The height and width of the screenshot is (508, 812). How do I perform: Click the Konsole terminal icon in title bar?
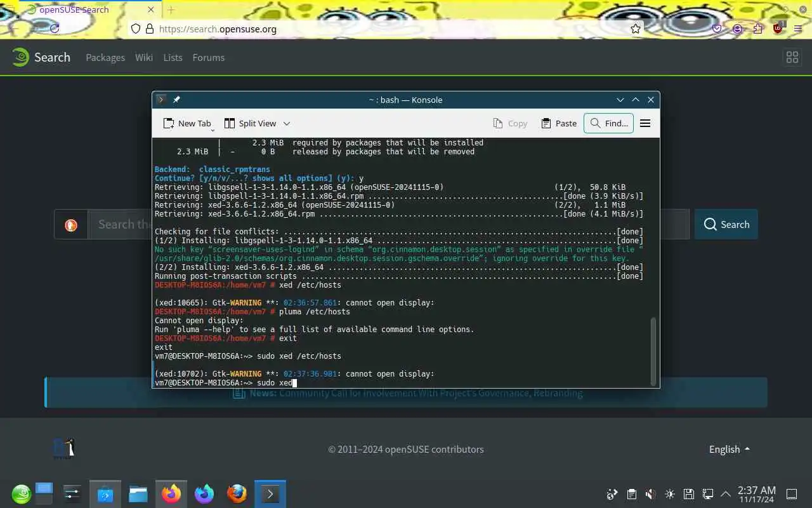tap(161, 100)
